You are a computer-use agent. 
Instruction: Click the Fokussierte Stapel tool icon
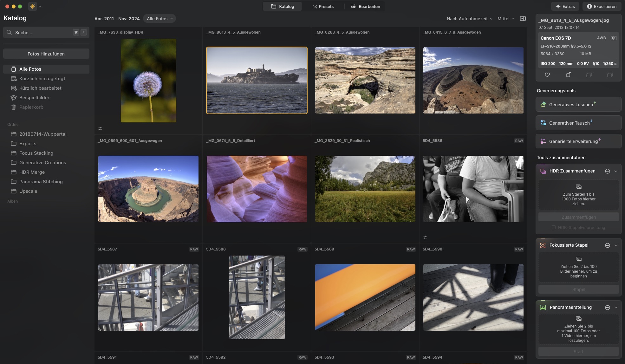[543, 245]
